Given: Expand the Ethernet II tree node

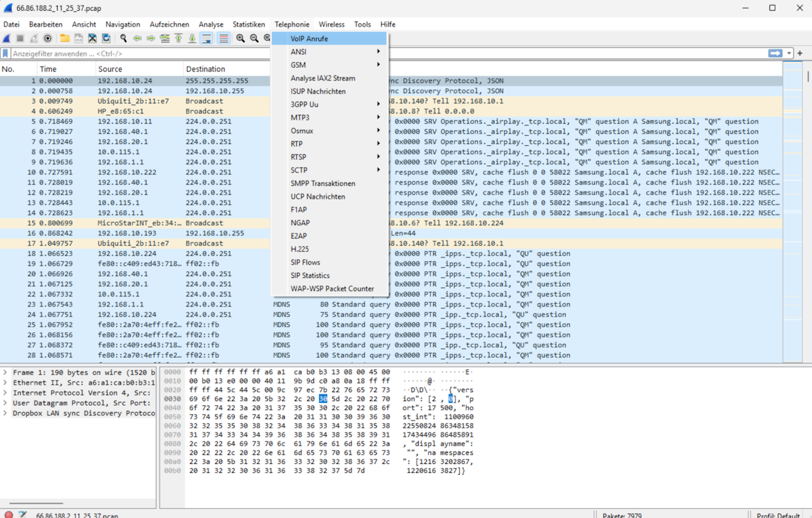Looking at the screenshot, I should click(x=5, y=383).
